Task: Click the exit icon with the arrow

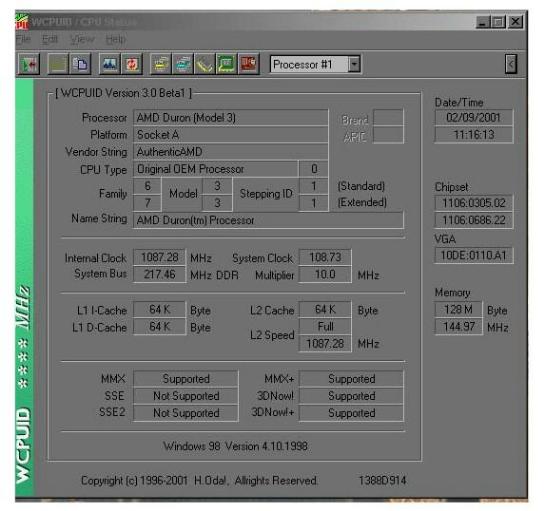Action: tap(29, 64)
